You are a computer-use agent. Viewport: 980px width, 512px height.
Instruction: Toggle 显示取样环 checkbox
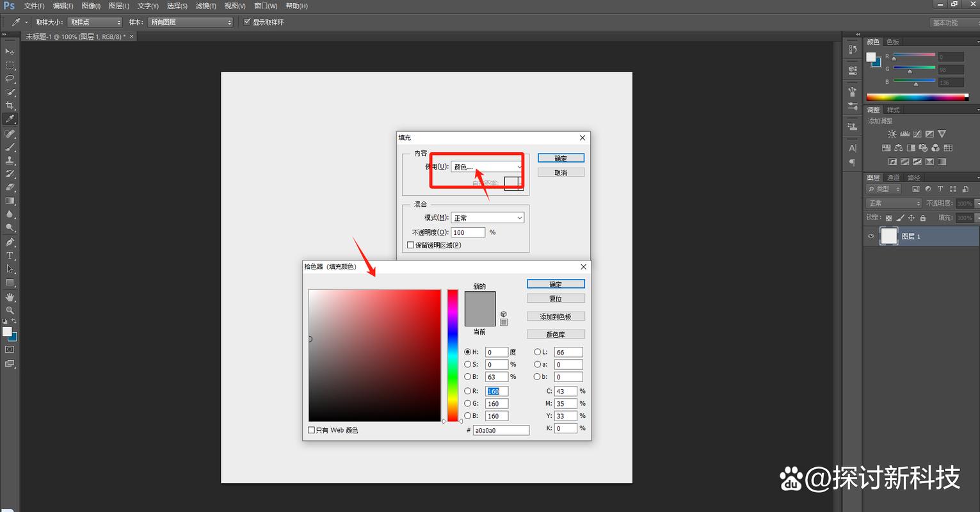[x=248, y=22]
